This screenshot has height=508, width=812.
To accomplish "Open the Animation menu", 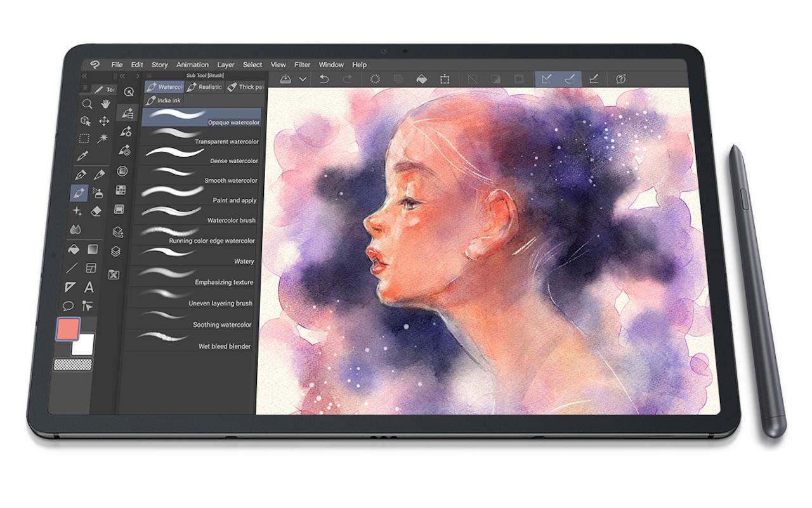I will point(192,65).
